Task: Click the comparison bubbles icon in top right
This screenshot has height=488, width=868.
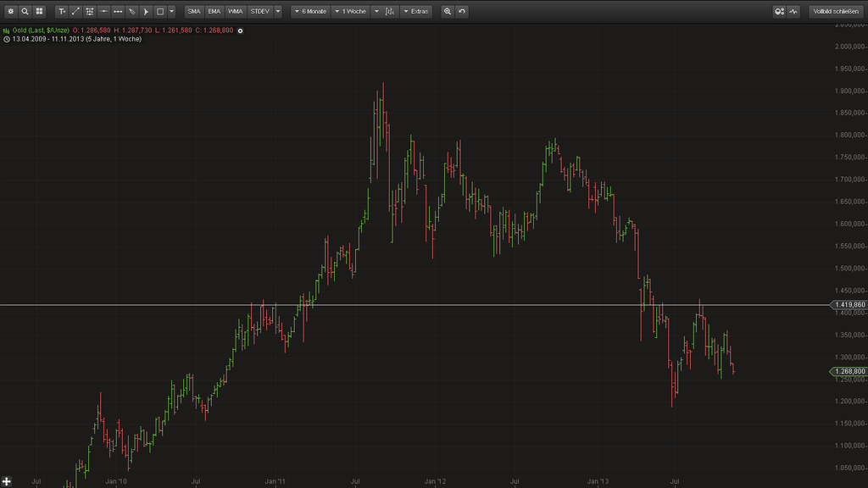Action: (780, 11)
